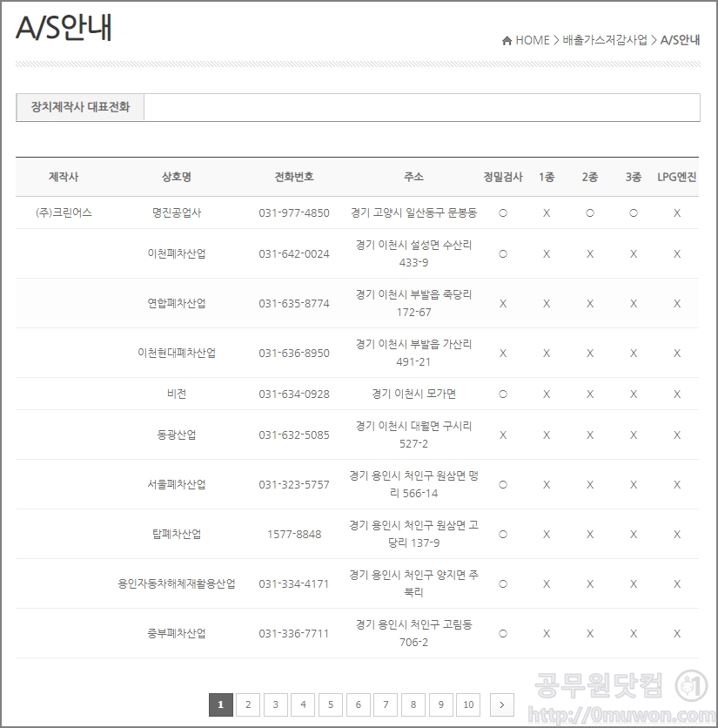
Task: Click the A/S안내 page heading
Action: [x=64, y=27]
